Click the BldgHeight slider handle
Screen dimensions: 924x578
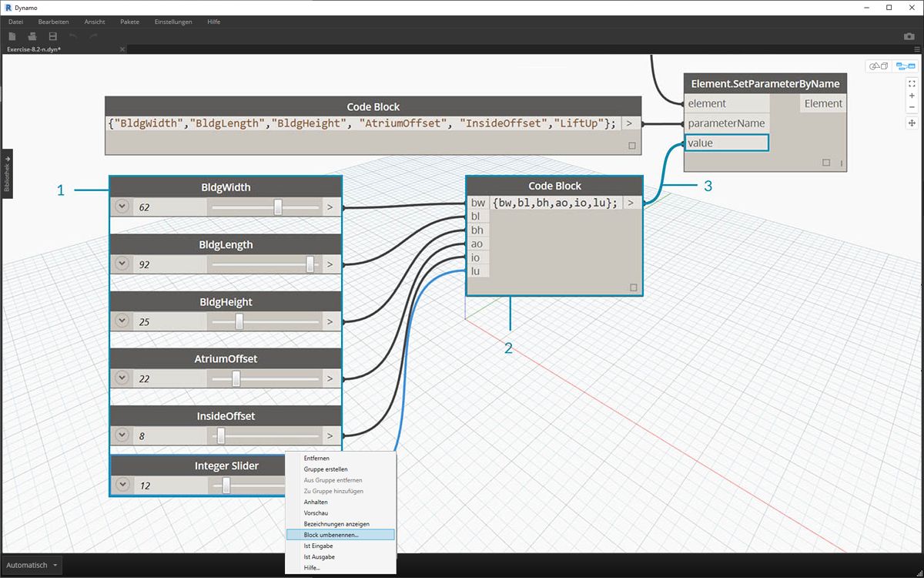click(239, 321)
